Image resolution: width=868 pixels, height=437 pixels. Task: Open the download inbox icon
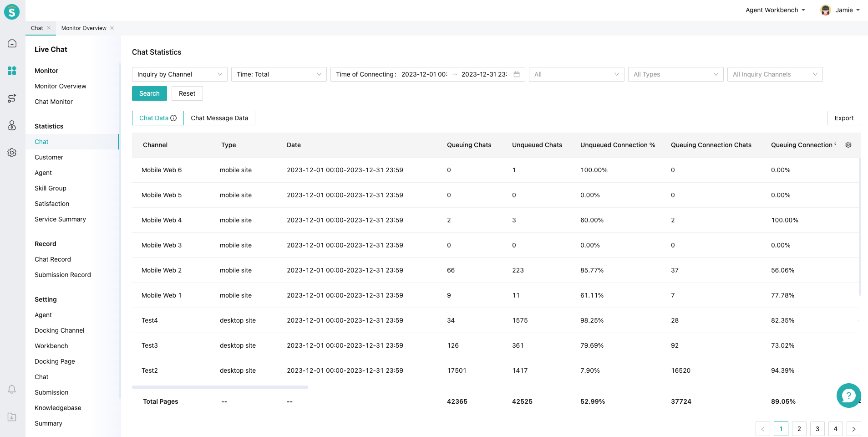coord(12,417)
